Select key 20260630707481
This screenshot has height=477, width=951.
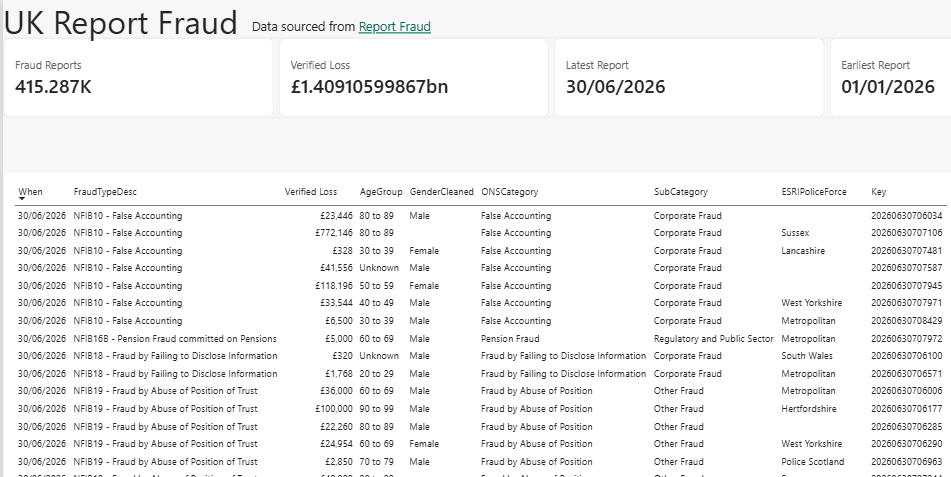tap(907, 251)
